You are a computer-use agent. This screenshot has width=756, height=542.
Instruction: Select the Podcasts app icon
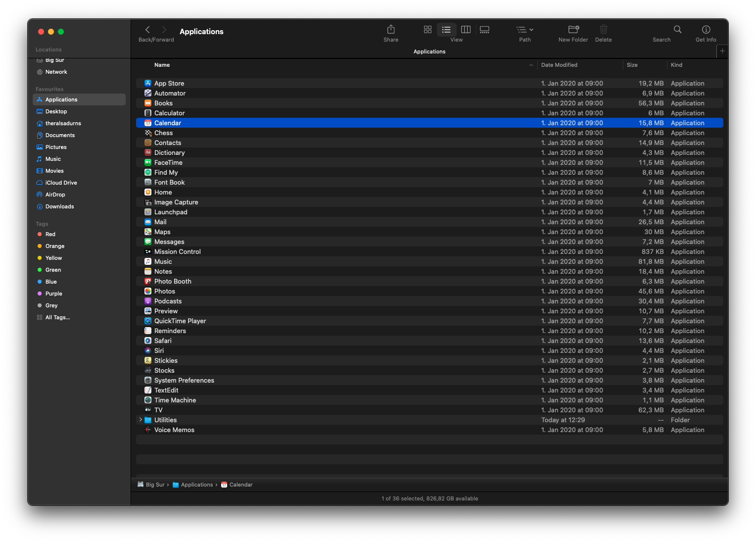point(148,301)
